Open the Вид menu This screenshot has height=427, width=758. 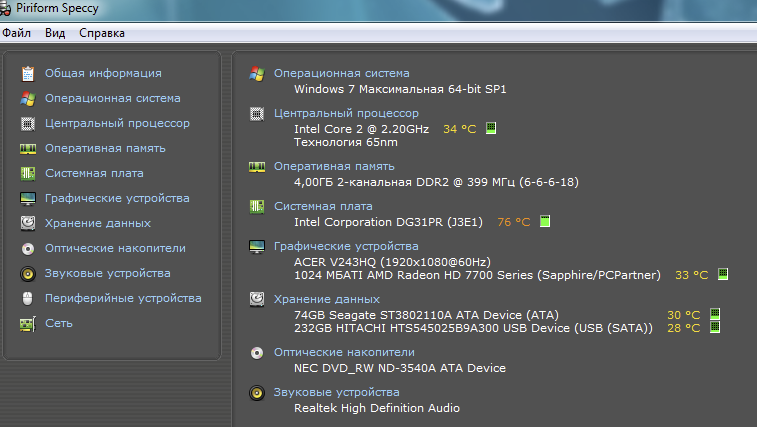click(55, 33)
